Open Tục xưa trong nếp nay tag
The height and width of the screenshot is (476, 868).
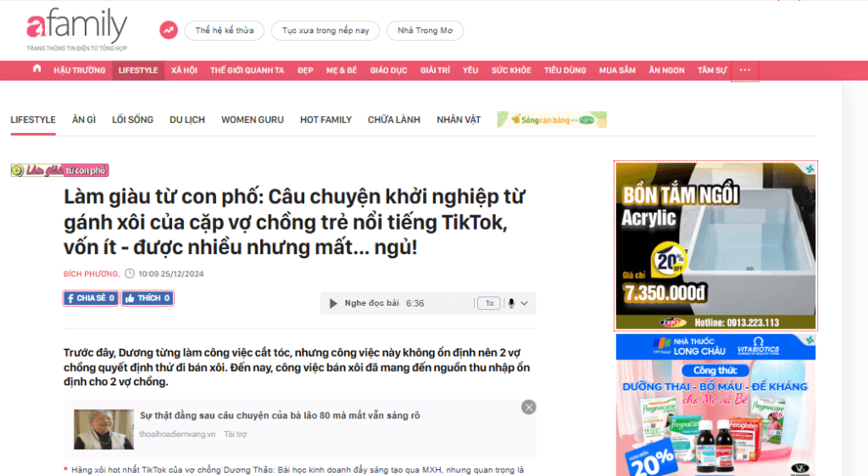point(325,30)
